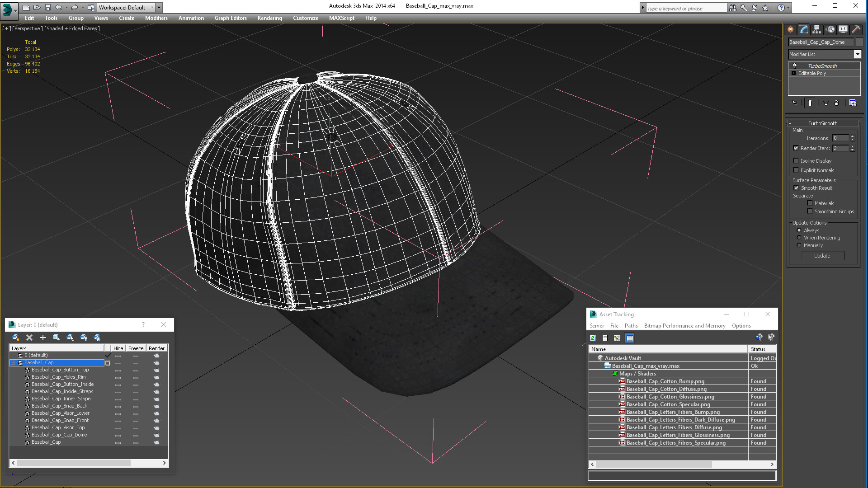Enable Isoline Display checkbox
Screen dimensions: 868x488
(796, 160)
